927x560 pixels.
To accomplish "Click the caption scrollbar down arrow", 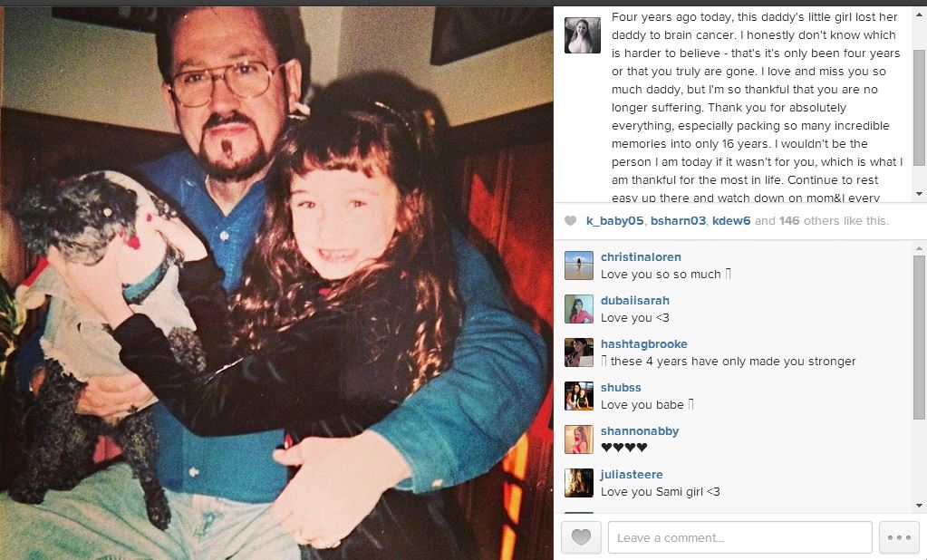I will click(x=919, y=193).
